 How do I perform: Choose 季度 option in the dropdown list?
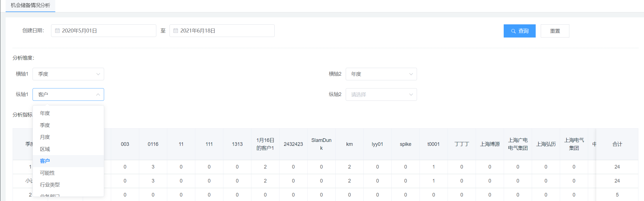[45, 125]
